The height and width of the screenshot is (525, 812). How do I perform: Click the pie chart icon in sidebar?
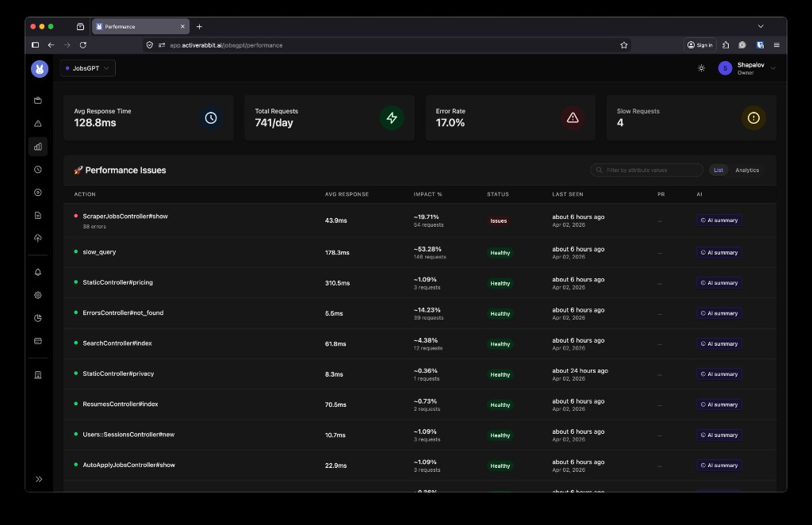point(38,318)
